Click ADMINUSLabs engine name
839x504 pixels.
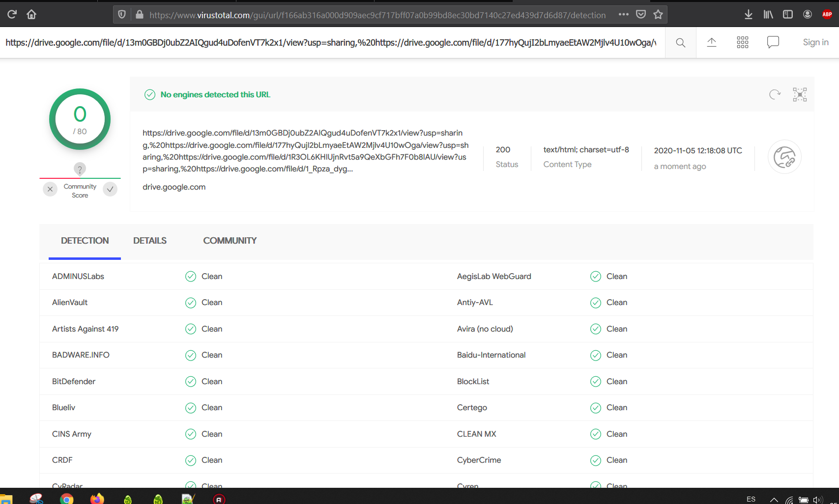(x=78, y=277)
